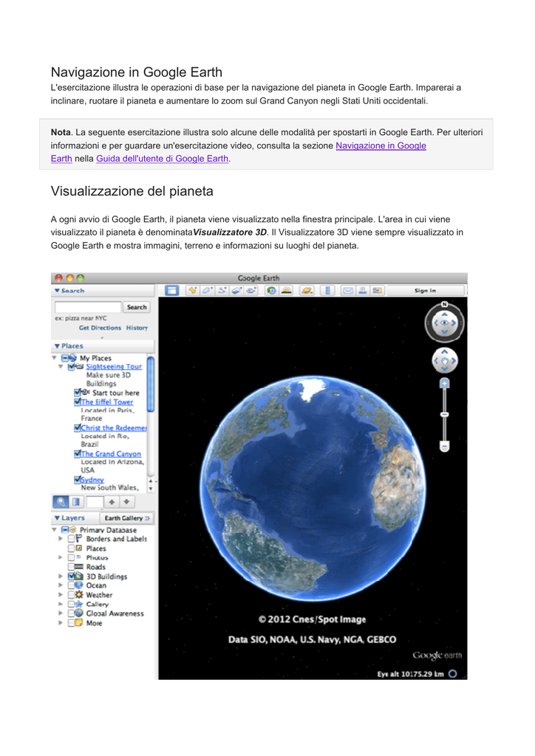Click the Print icon in toolbar
Screen dimensions: 535x756
coord(362,290)
